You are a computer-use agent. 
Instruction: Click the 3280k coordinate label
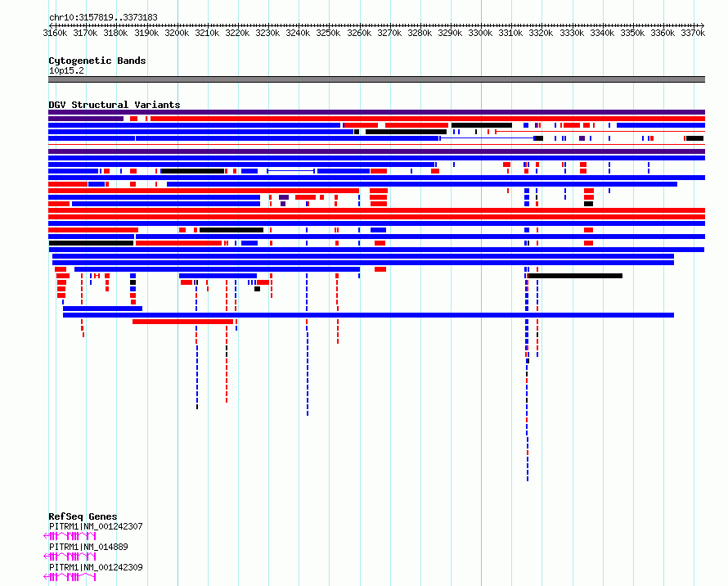(420, 33)
